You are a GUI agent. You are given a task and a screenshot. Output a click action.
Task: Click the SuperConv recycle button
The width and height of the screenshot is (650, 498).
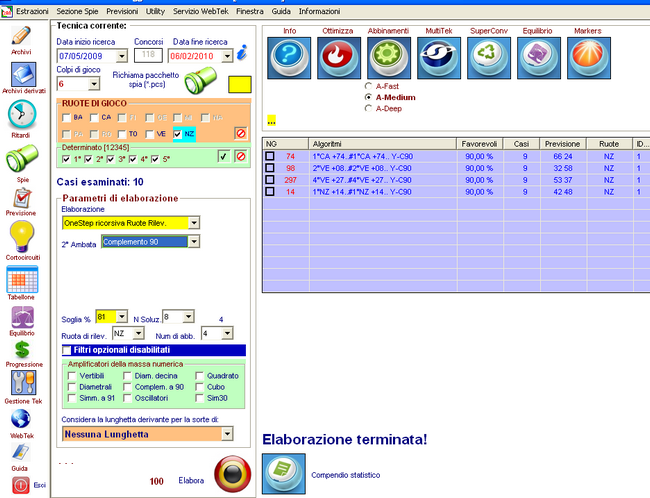tap(489, 58)
